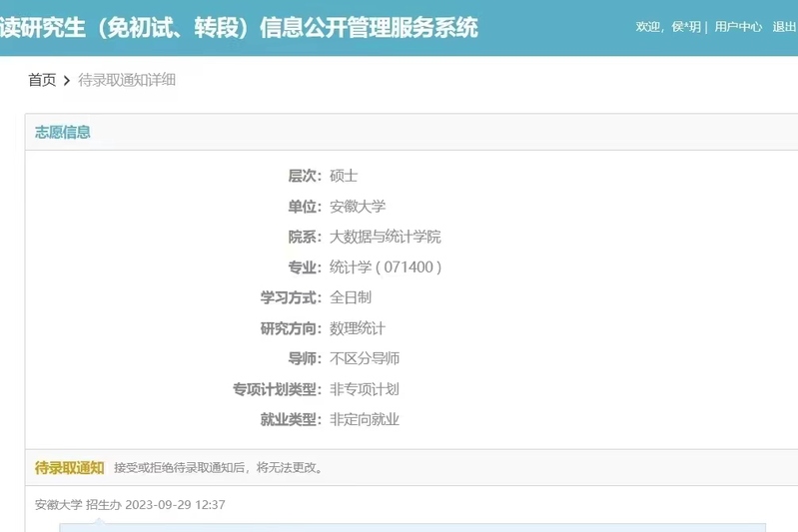The height and width of the screenshot is (532, 798).
Task: Click the 专业 value 统计学 (071400)
Action: pos(386,267)
